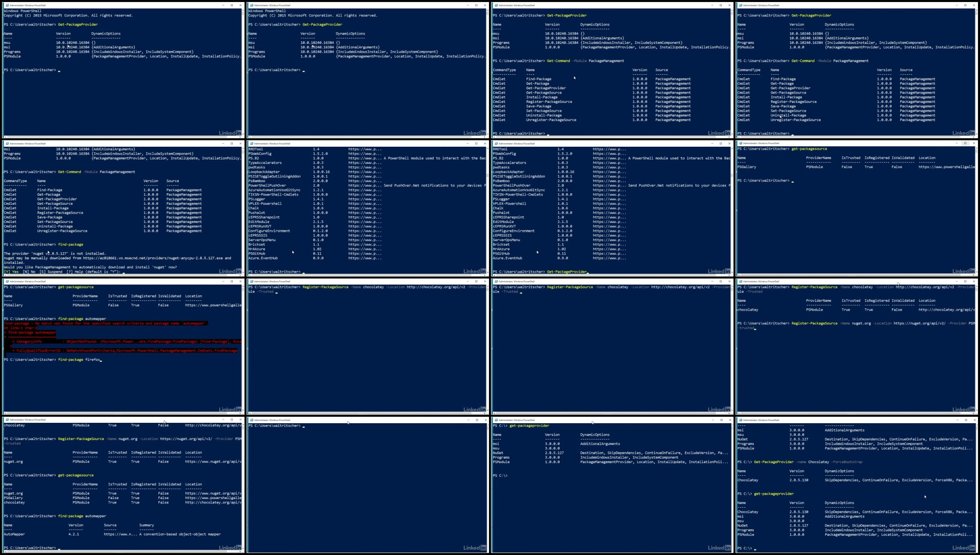Image resolution: width=980 pixels, height=555 pixels.
Task: Click the vertical scrollbar of the red-error window
Action: click(x=243, y=348)
